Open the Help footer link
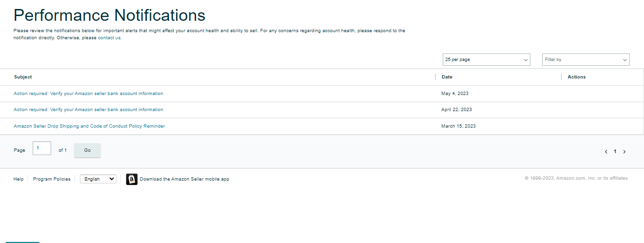The width and height of the screenshot is (644, 243). click(18, 179)
